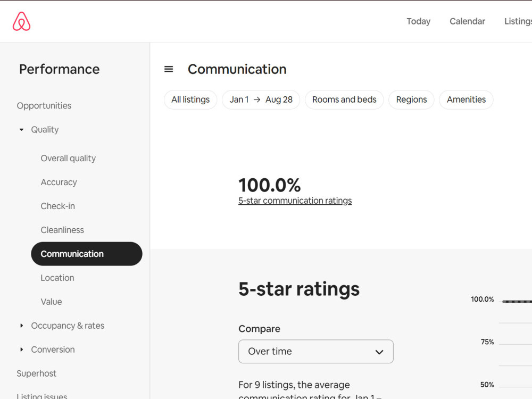Select the active Communication sidebar item
The image size is (532, 399).
click(87, 254)
